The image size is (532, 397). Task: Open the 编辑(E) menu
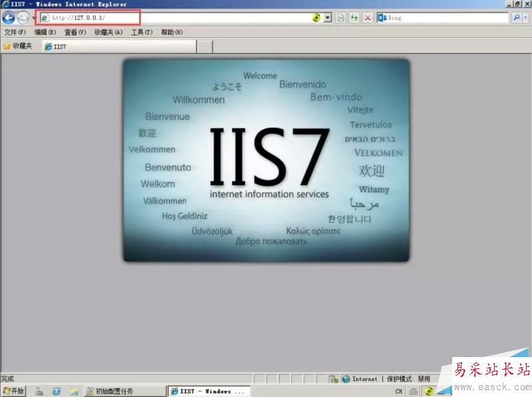click(x=45, y=32)
